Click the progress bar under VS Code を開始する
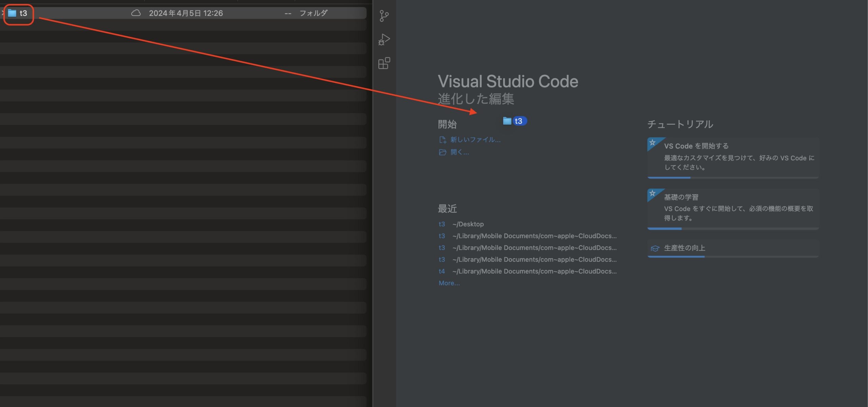The width and height of the screenshot is (868, 407). pyautogui.click(x=733, y=177)
